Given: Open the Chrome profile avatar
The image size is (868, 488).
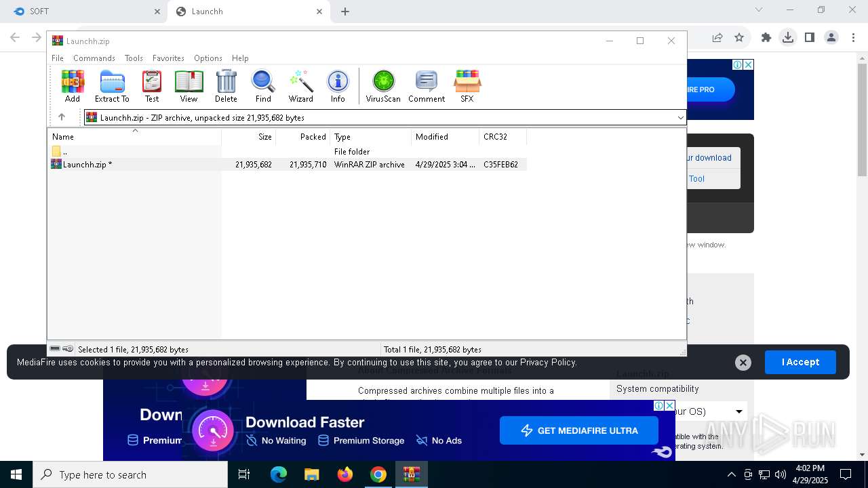Looking at the screenshot, I should [x=831, y=38].
